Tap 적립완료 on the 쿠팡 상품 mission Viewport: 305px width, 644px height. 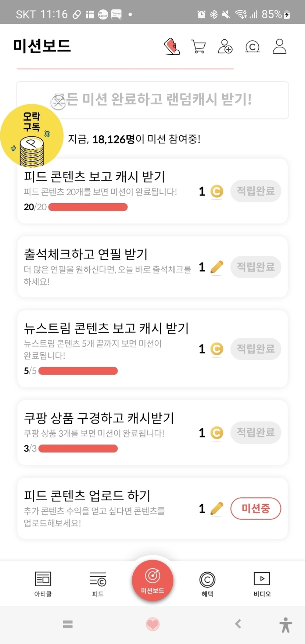(x=256, y=432)
